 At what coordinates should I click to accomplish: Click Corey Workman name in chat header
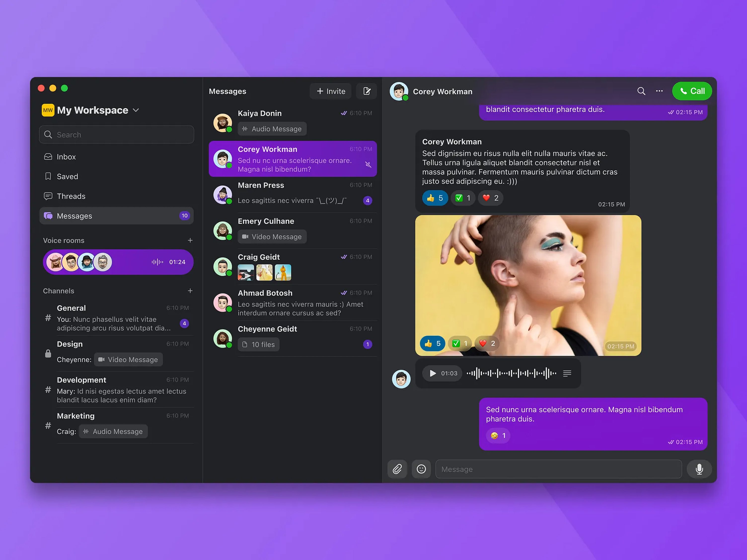(x=442, y=92)
